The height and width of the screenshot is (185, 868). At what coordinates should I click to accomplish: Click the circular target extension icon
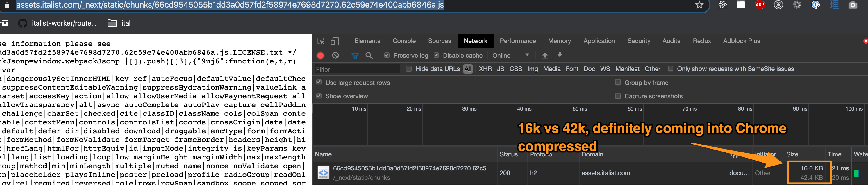778,5
